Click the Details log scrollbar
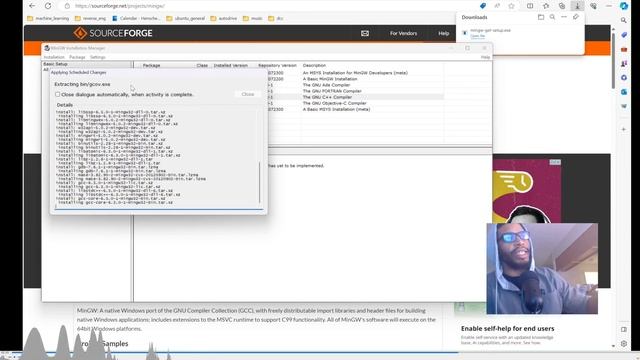This screenshot has width=640, height=360. click(260, 182)
